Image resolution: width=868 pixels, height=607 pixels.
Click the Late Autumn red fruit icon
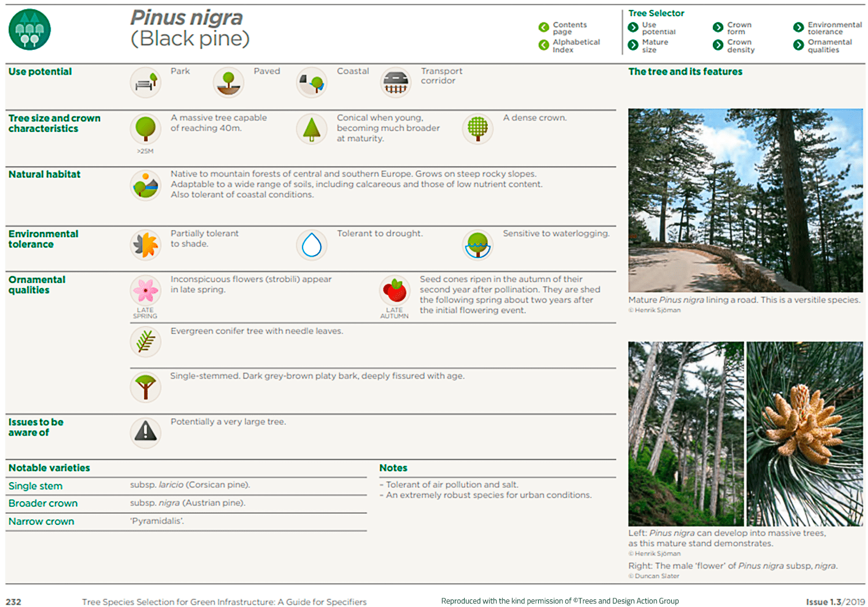[x=395, y=290]
